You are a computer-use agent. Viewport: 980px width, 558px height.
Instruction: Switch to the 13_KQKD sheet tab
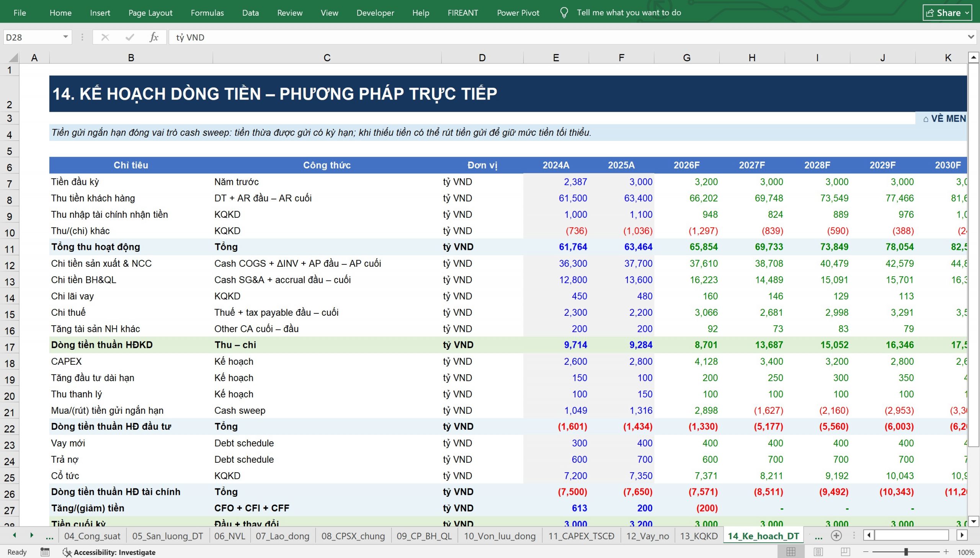click(698, 536)
